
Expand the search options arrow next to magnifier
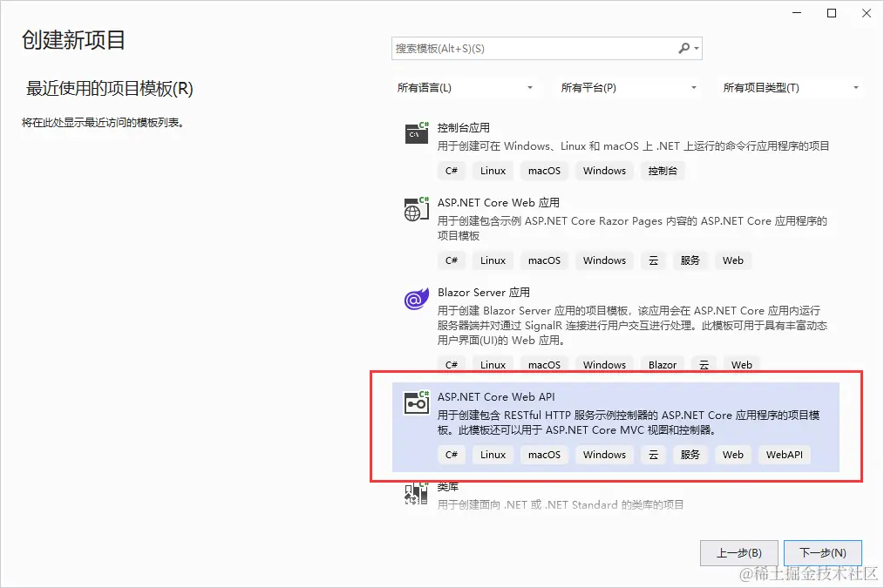click(x=697, y=49)
